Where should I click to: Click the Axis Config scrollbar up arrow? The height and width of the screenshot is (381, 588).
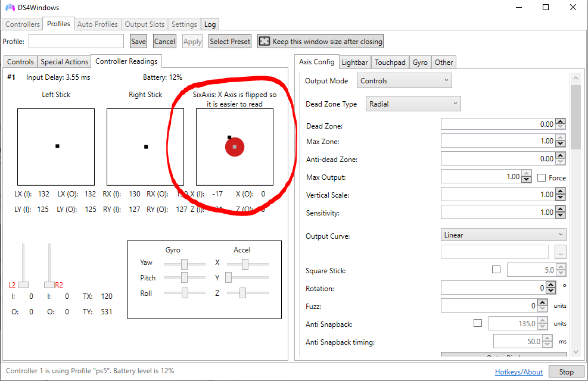575,79
